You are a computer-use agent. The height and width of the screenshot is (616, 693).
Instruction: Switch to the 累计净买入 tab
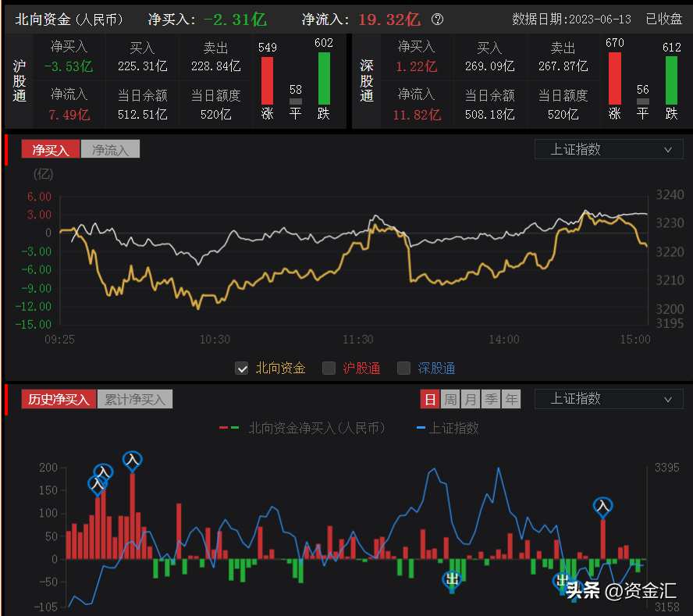pyautogui.click(x=135, y=399)
